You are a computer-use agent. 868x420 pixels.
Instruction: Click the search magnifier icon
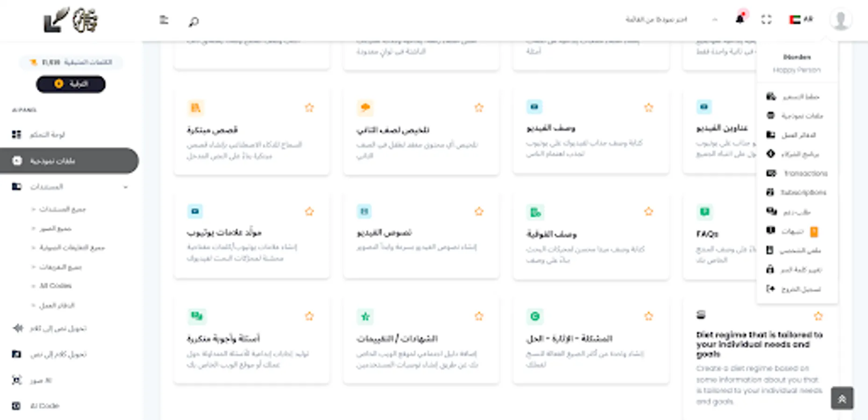193,21
